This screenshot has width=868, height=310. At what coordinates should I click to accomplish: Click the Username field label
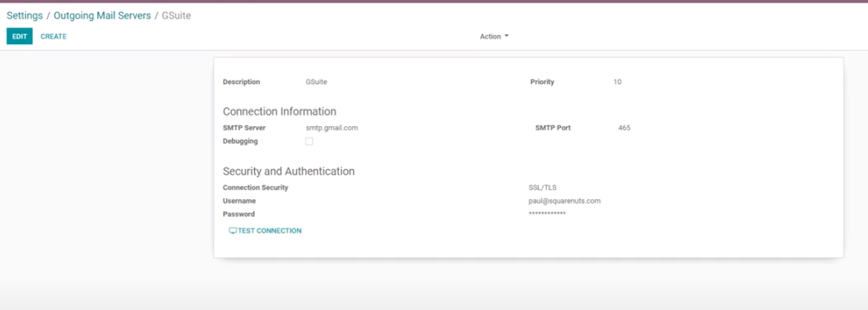coord(239,201)
